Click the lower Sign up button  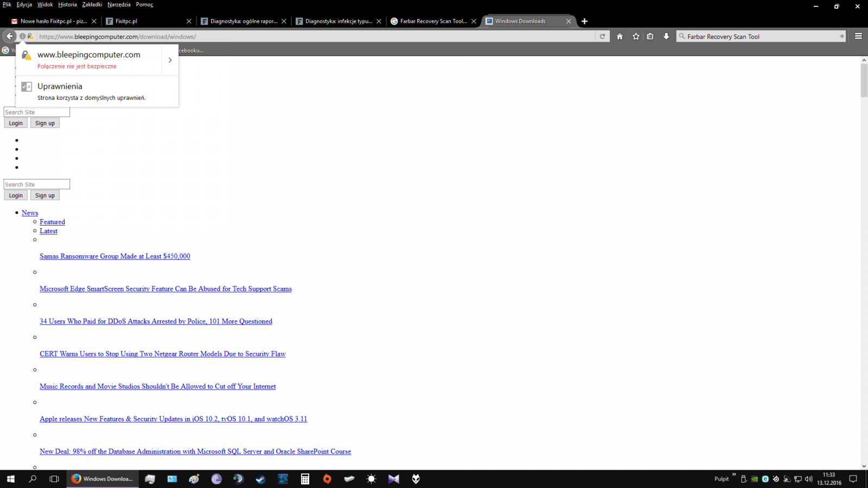[45, 195]
